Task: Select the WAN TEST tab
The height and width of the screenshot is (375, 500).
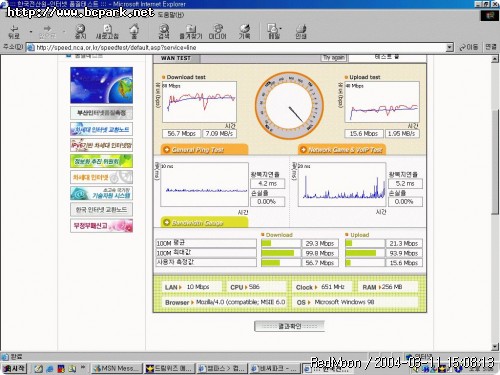Action: pos(176,58)
